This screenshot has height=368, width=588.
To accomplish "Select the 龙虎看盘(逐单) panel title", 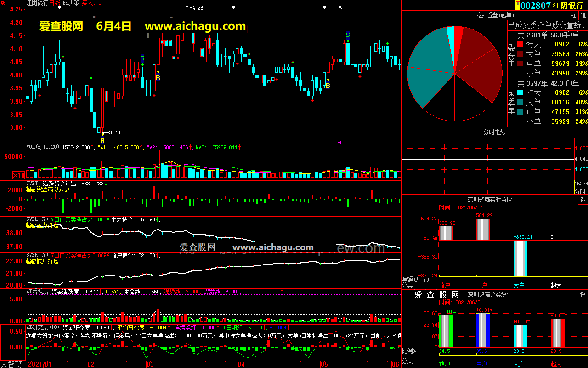I will pyautogui.click(x=493, y=15).
